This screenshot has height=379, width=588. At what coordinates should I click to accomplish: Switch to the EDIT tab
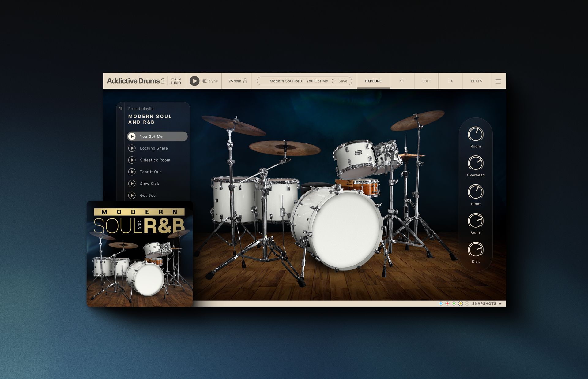(426, 81)
